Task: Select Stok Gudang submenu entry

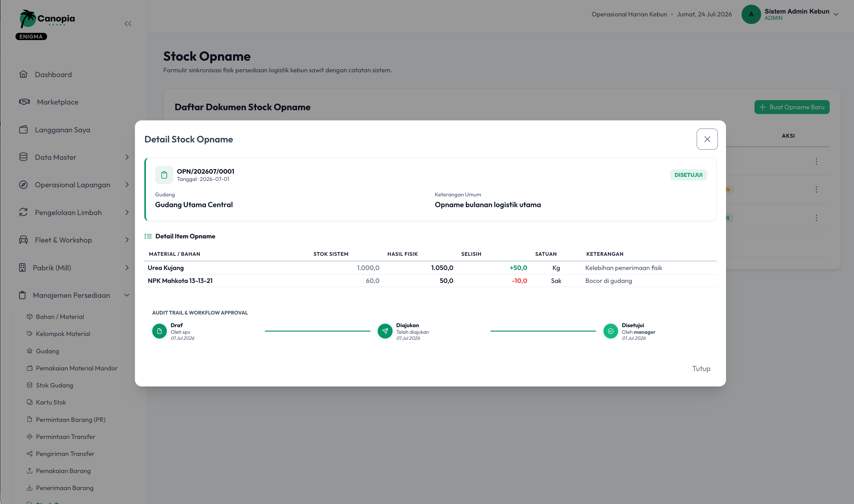Action: point(54,385)
